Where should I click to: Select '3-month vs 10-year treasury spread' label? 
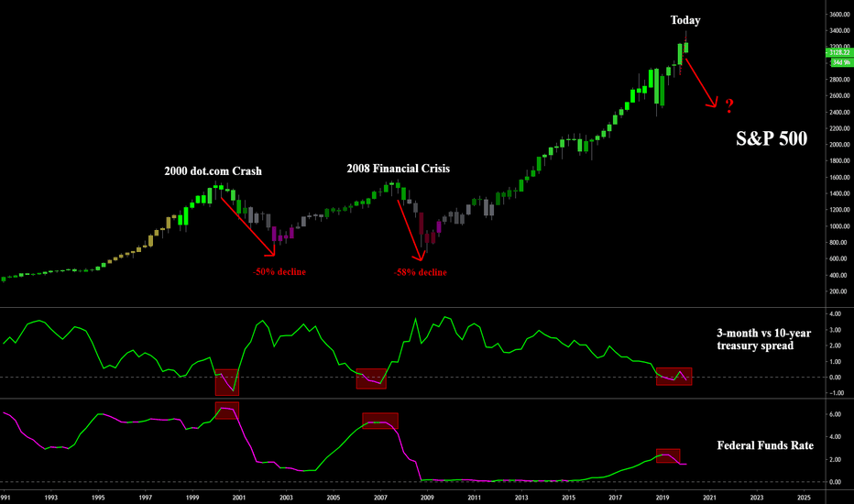pyautogui.click(x=763, y=339)
